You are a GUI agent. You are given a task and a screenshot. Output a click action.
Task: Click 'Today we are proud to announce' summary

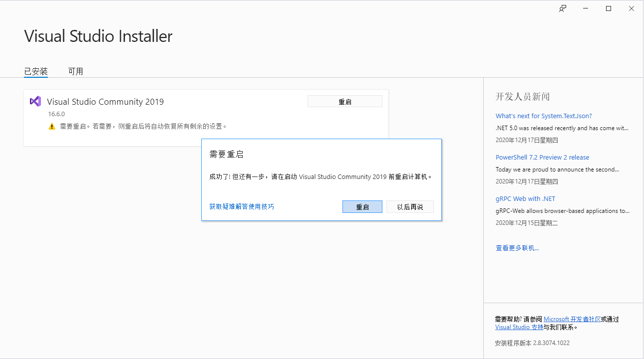(x=558, y=170)
